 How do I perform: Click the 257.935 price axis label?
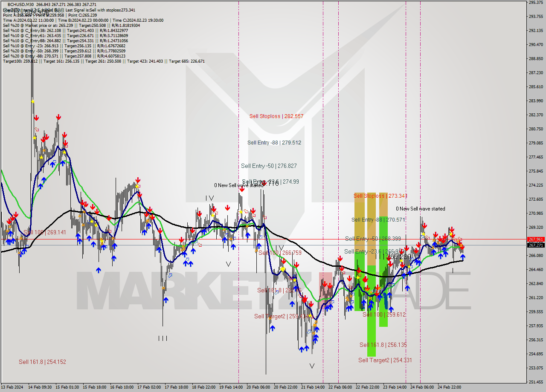click(536, 326)
